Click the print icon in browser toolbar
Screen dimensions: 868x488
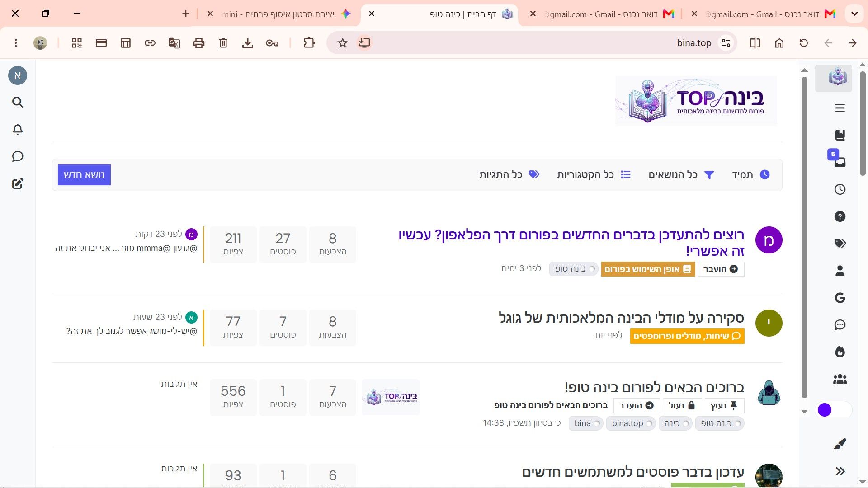coord(199,43)
